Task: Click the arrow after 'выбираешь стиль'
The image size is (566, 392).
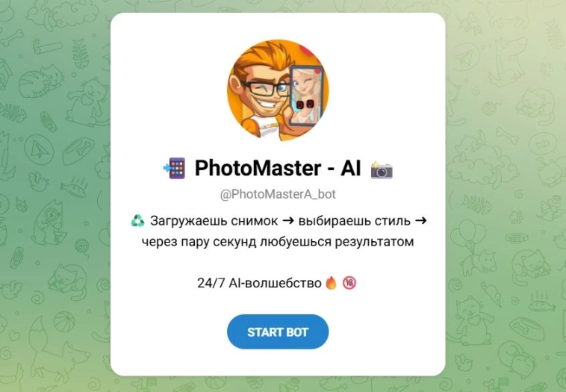Action: click(420, 220)
